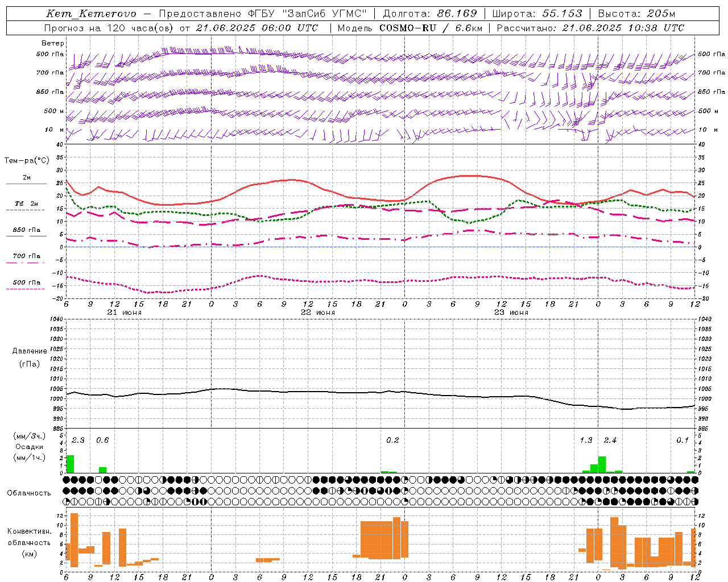The image size is (728, 582).
Task: Click the 0.6 precipitation total value
Action: pyautogui.click(x=102, y=440)
